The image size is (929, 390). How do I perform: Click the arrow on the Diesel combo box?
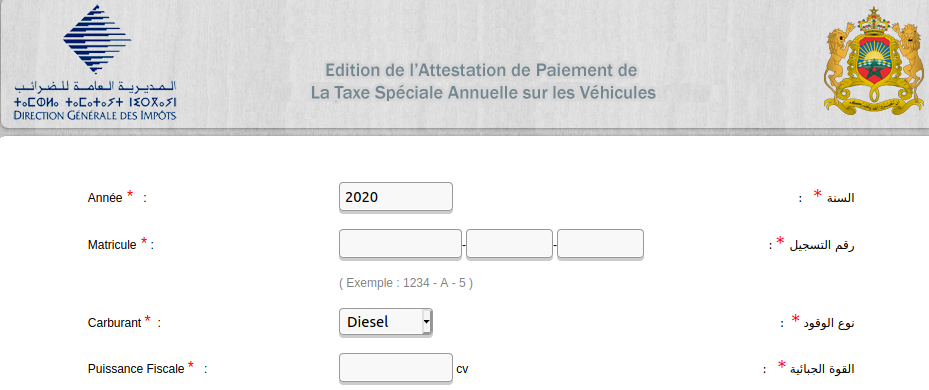pos(426,322)
